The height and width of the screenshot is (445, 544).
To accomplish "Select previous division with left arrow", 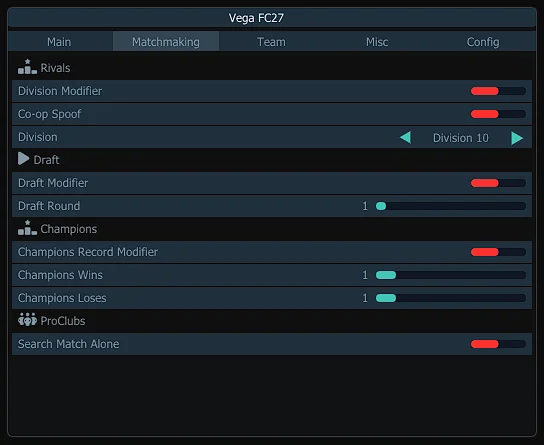I will [405, 137].
